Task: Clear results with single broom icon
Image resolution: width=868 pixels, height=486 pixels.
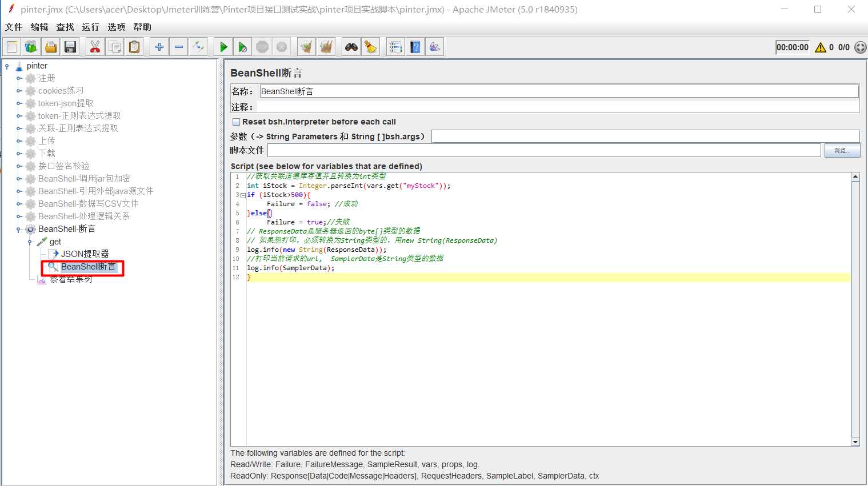Action: (x=307, y=47)
